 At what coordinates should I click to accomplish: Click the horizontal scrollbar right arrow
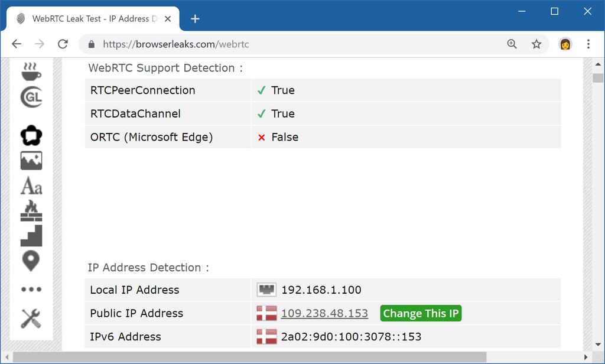pyautogui.click(x=586, y=357)
